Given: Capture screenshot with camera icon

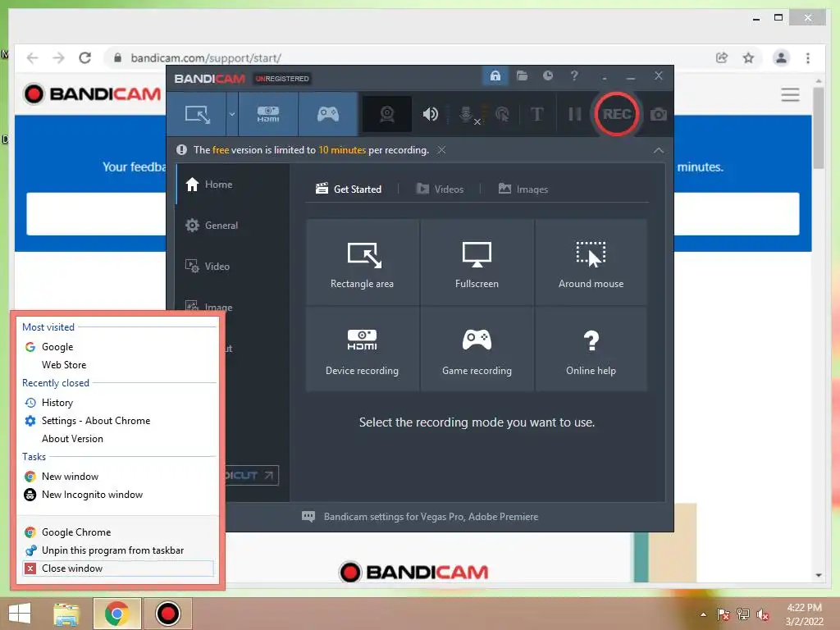Looking at the screenshot, I should click(x=659, y=114).
